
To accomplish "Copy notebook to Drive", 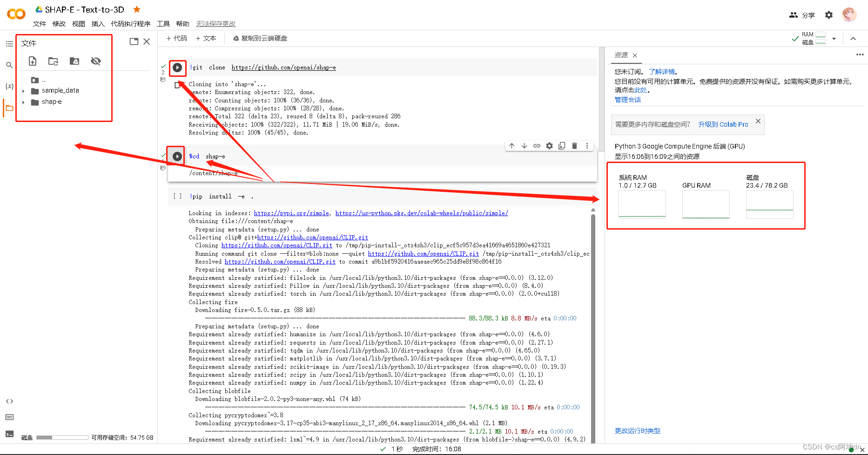I will click(260, 38).
